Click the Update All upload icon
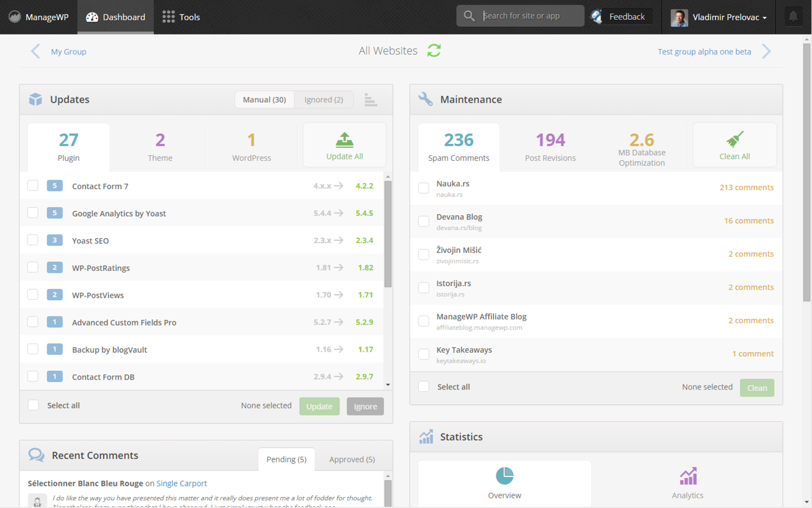812x508 pixels. pos(344,139)
